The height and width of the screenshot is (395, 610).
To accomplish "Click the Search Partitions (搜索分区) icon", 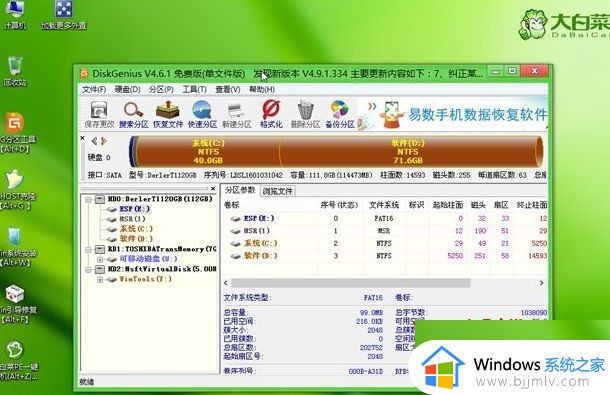I will [x=133, y=114].
